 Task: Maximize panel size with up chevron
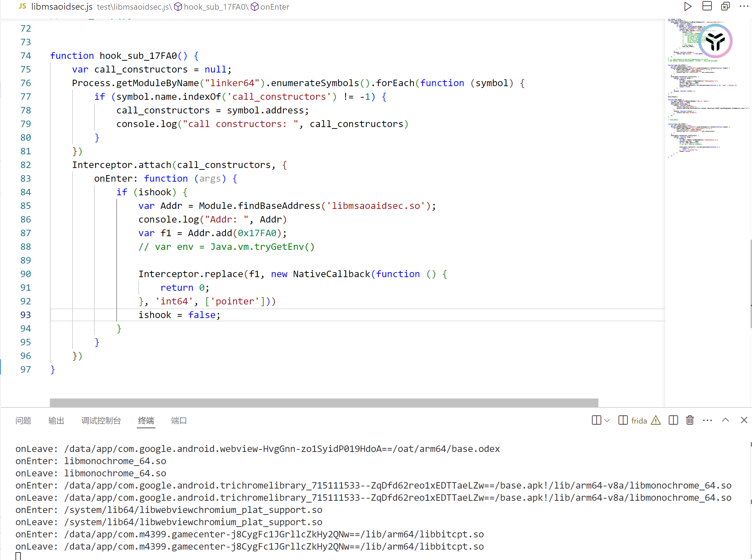725,420
